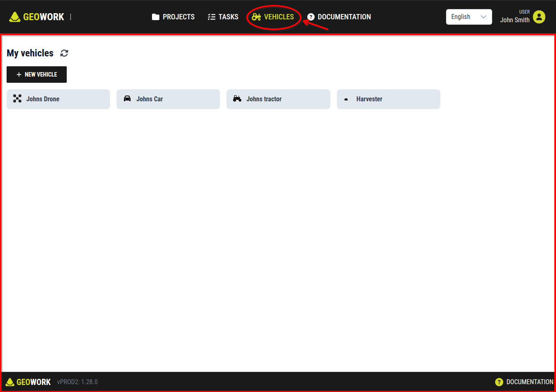Click the yellow user avatar icon
The image size is (556, 392).
tap(539, 17)
